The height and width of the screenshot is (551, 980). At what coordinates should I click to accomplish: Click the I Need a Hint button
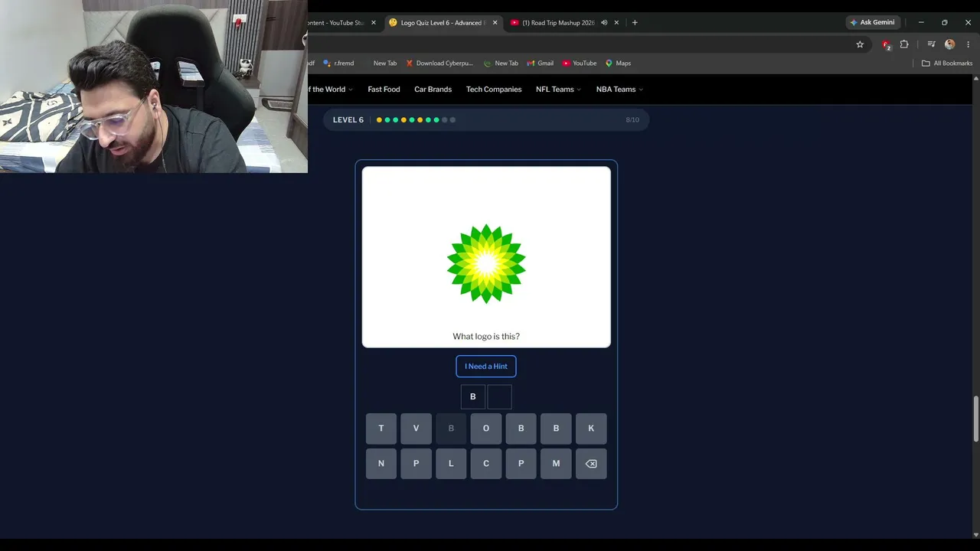point(486,367)
